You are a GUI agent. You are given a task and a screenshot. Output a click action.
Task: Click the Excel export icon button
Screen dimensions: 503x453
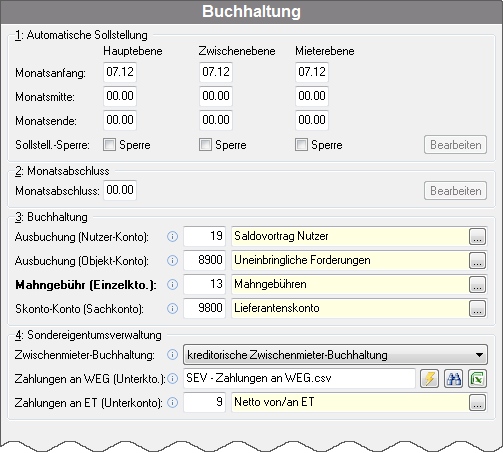[x=477, y=379]
